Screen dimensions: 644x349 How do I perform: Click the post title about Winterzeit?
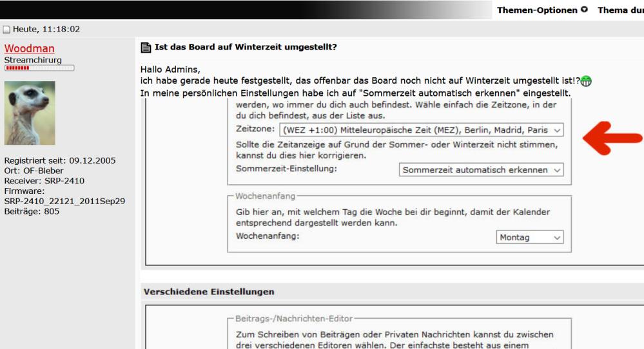246,48
